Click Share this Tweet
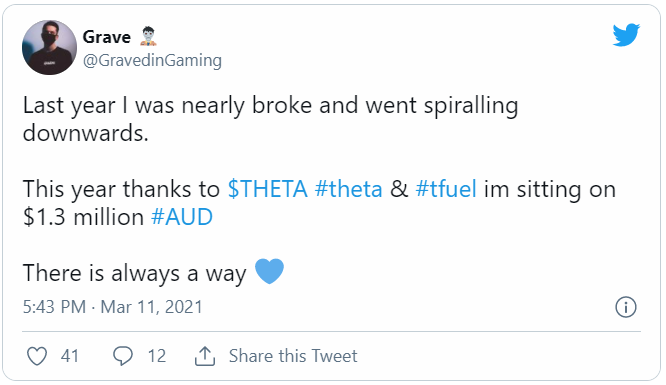 pyautogui.click(x=293, y=356)
